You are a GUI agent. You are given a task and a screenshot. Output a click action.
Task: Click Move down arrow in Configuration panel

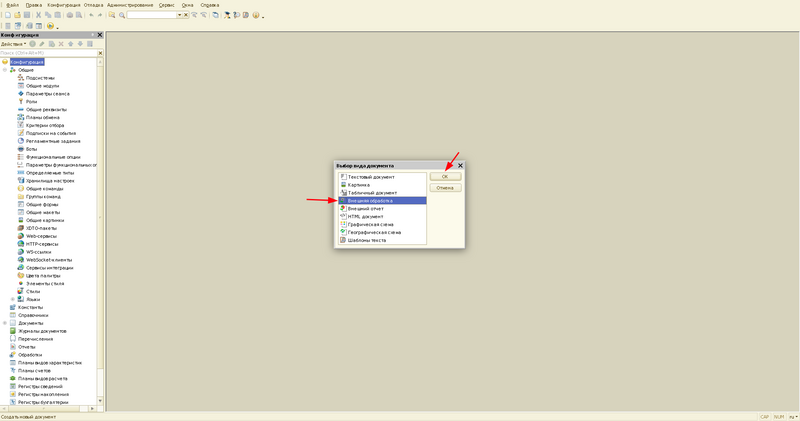tap(80, 44)
